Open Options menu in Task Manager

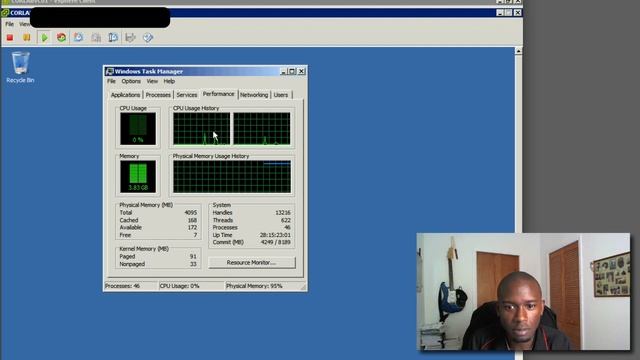pos(131,81)
